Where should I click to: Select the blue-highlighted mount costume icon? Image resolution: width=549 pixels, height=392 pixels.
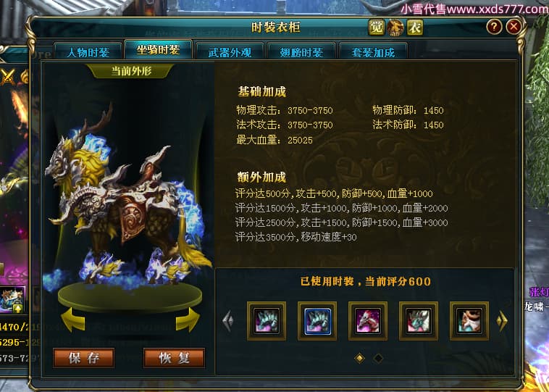tap(317, 321)
